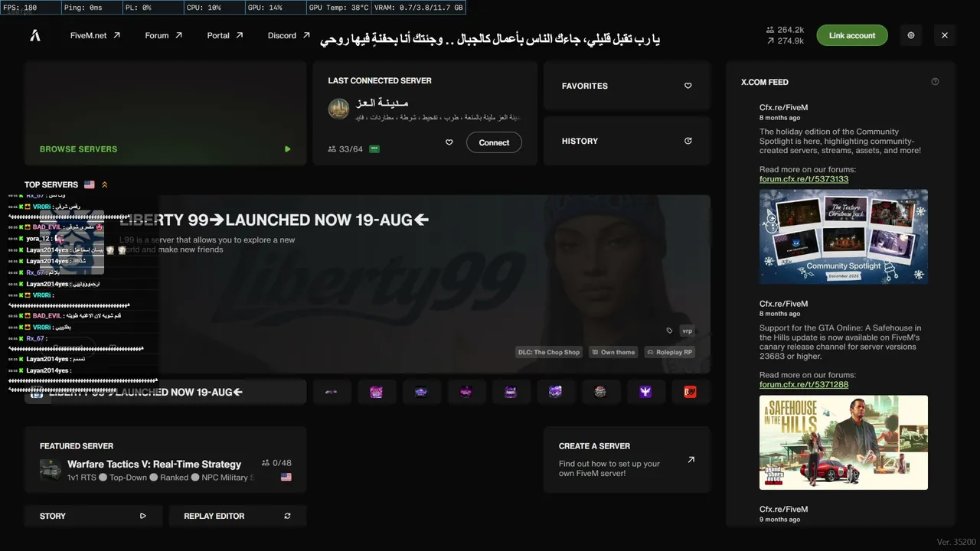The width and height of the screenshot is (980, 551).
Task: Open the Browse Servers card
Action: [x=165, y=113]
